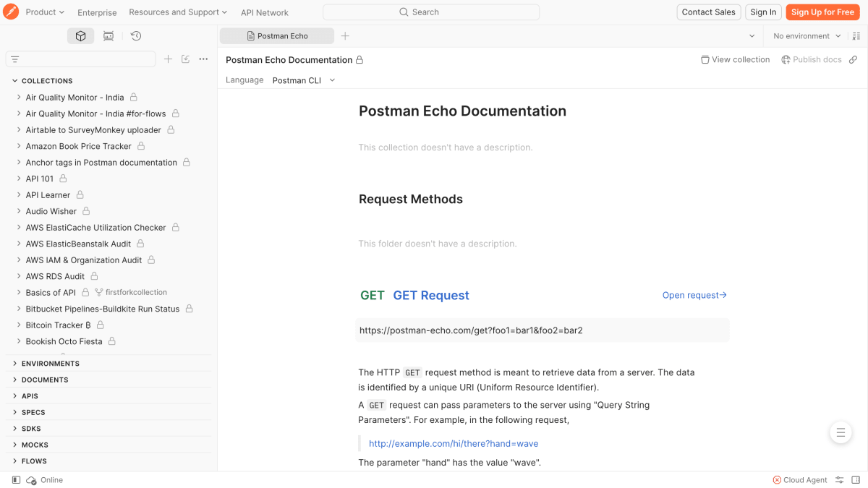
Task: Click the Contact Sales button
Action: pos(709,12)
